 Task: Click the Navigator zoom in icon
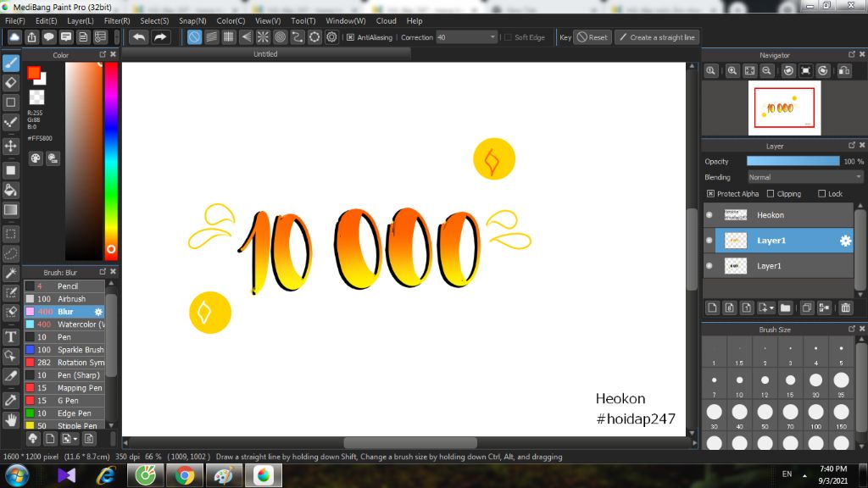coord(732,71)
